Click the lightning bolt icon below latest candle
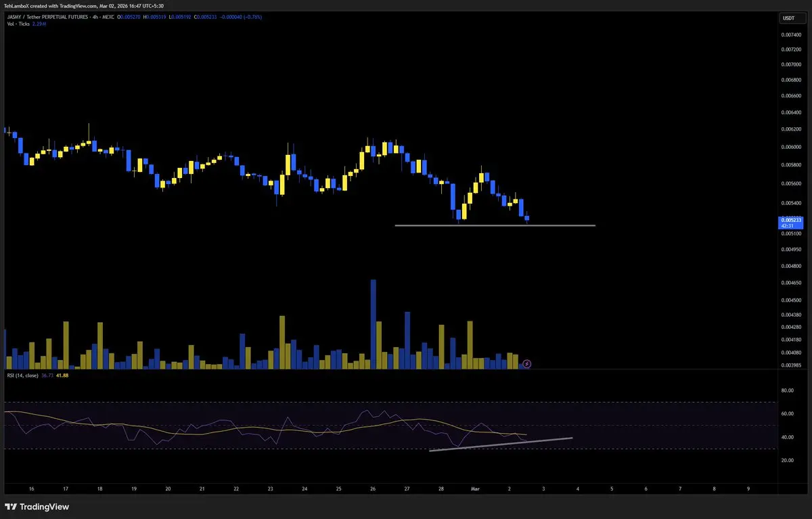812x519 pixels. click(527, 364)
